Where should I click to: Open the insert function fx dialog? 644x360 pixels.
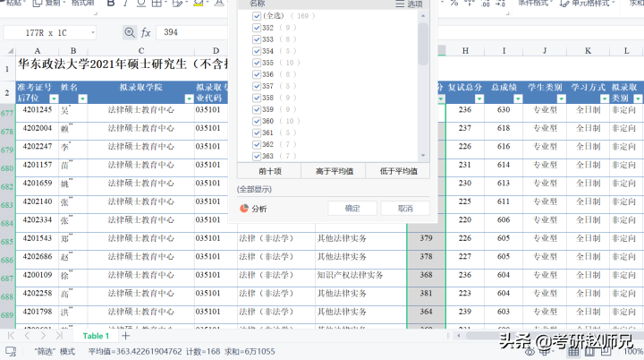[x=146, y=32]
